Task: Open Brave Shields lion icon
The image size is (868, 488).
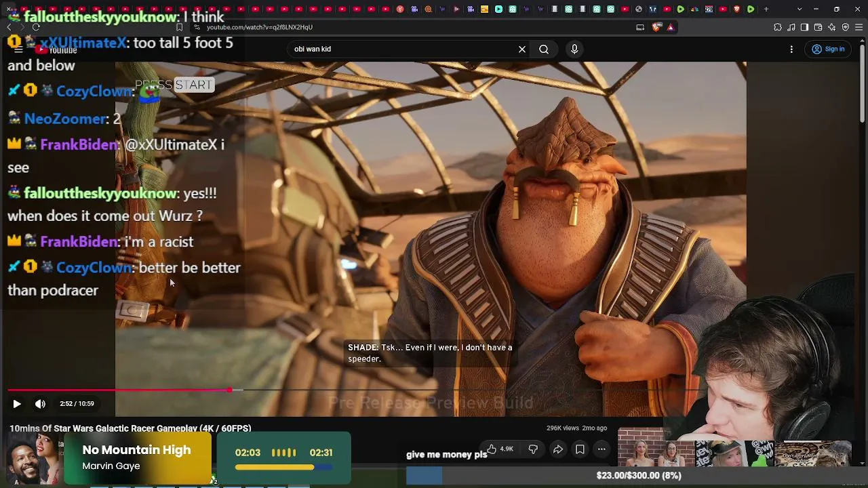Action: coord(656,27)
